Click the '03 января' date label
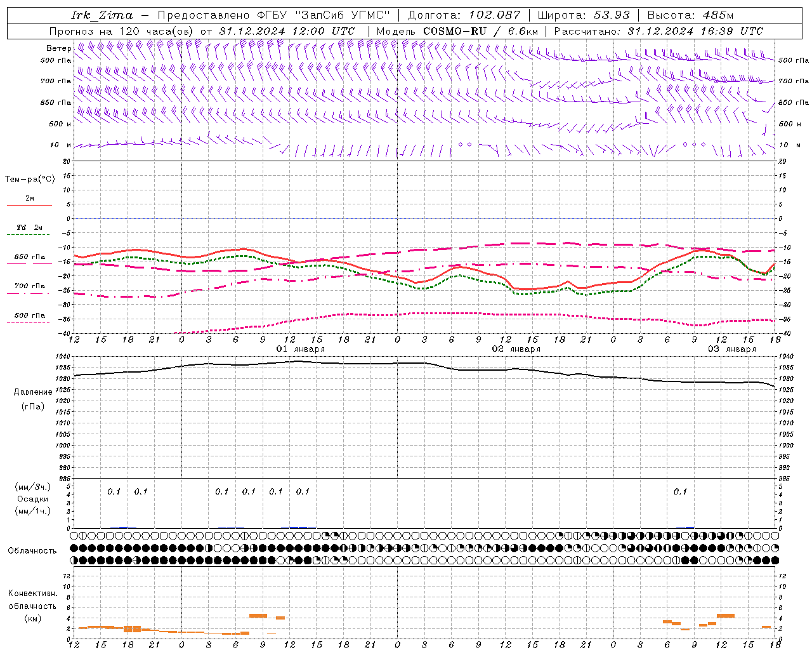The height and width of the screenshot is (650, 812). 732,349
